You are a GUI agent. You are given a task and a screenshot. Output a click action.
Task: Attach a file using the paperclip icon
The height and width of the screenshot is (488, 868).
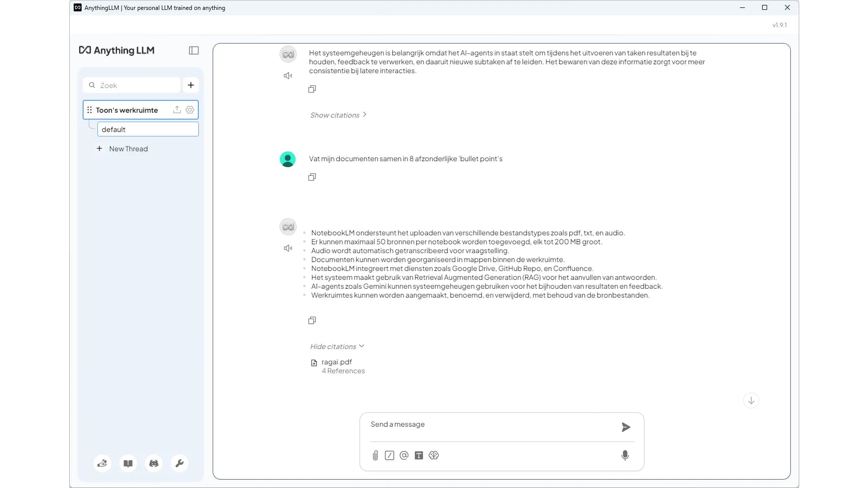pos(375,455)
